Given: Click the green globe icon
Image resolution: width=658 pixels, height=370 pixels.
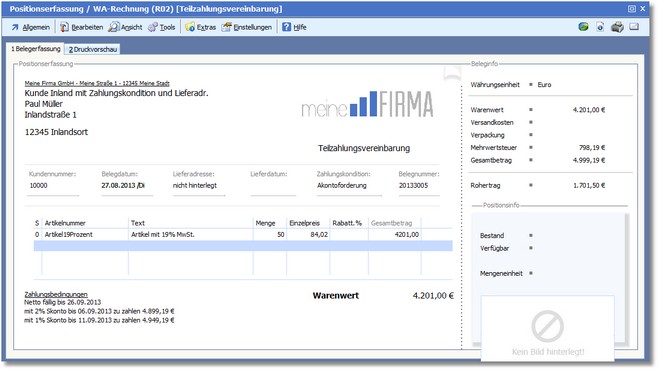Looking at the screenshot, I should click(583, 27).
